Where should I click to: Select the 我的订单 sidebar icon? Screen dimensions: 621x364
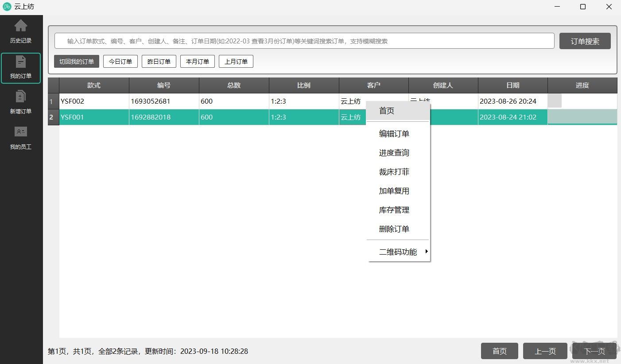coord(21,68)
